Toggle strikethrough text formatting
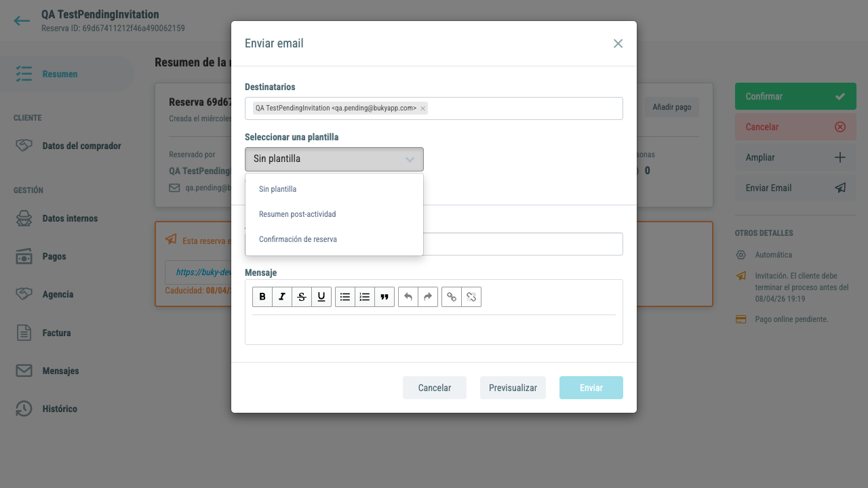Screen dimensions: 868x488 (302, 297)
